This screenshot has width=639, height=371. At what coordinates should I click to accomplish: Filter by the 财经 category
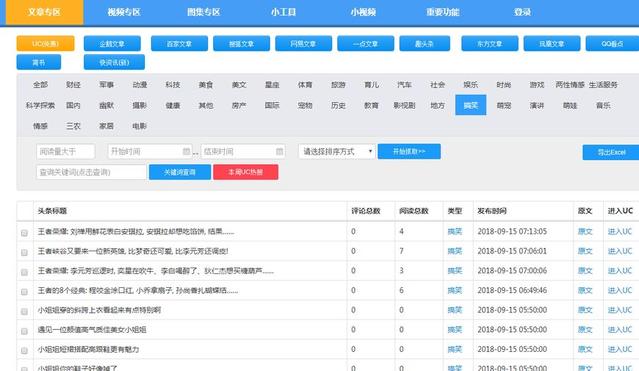click(x=73, y=85)
